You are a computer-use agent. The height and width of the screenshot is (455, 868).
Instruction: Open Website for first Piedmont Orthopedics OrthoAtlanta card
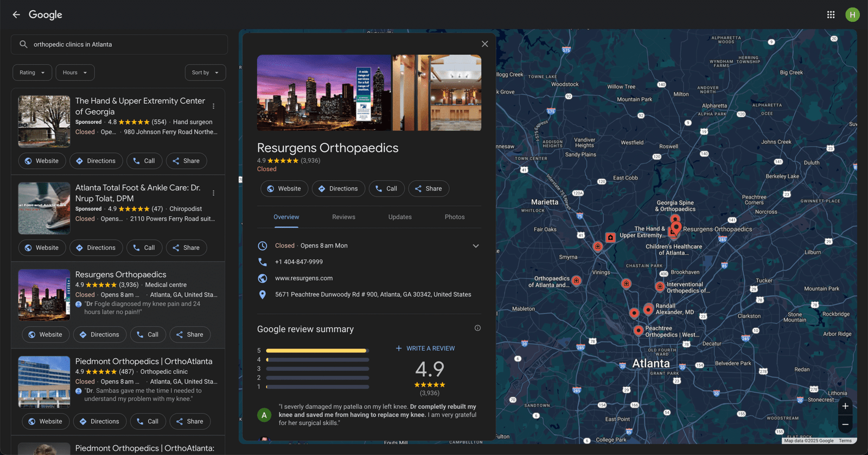(46, 421)
